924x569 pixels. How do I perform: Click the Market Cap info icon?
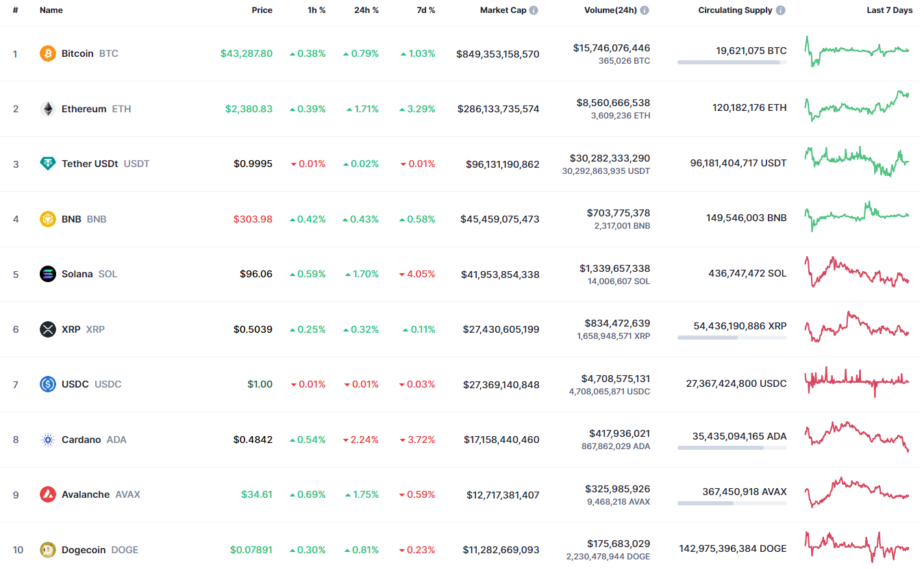coord(534,10)
